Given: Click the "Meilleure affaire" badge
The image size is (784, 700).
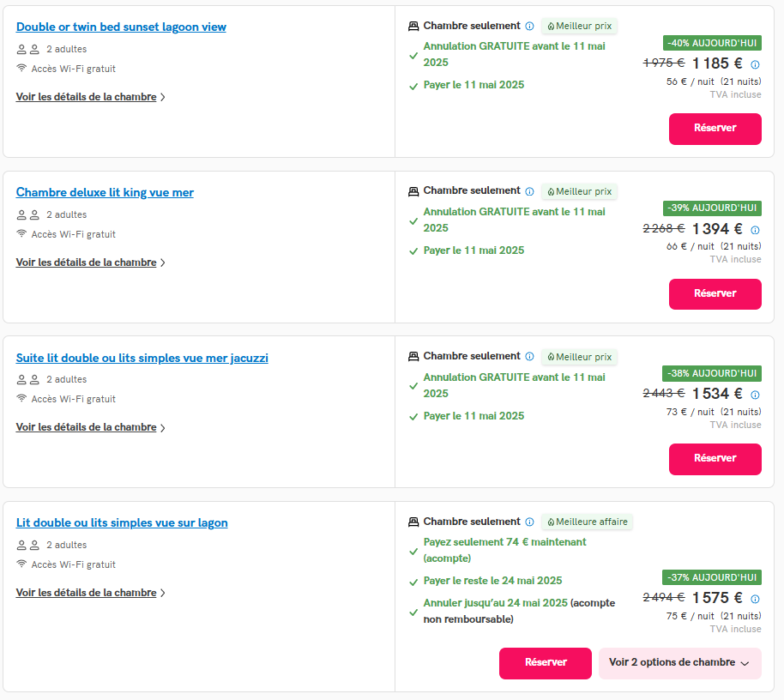Looking at the screenshot, I should 587,522.
